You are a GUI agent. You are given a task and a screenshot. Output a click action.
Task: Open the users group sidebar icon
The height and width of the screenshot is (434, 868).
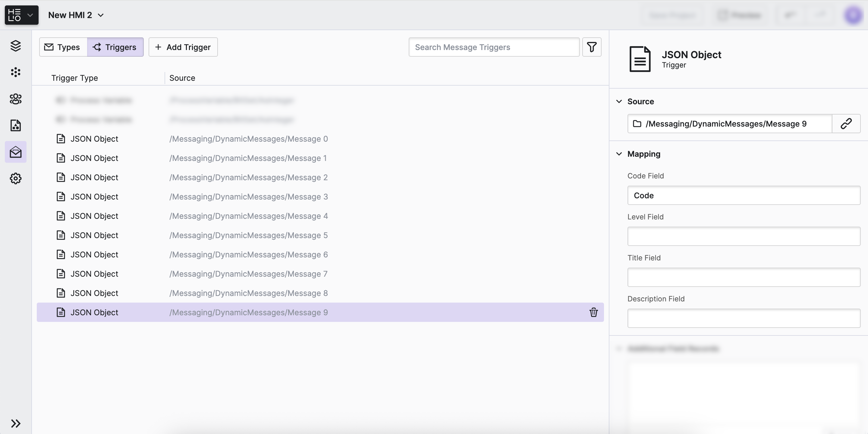click(x=15, y=99)
